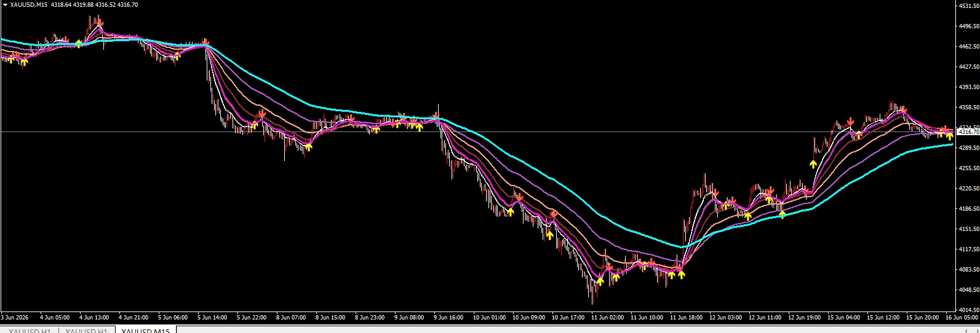
Task: Click the 15 Jun 20:00 time axis label
Action: click(x=922, y=318)
